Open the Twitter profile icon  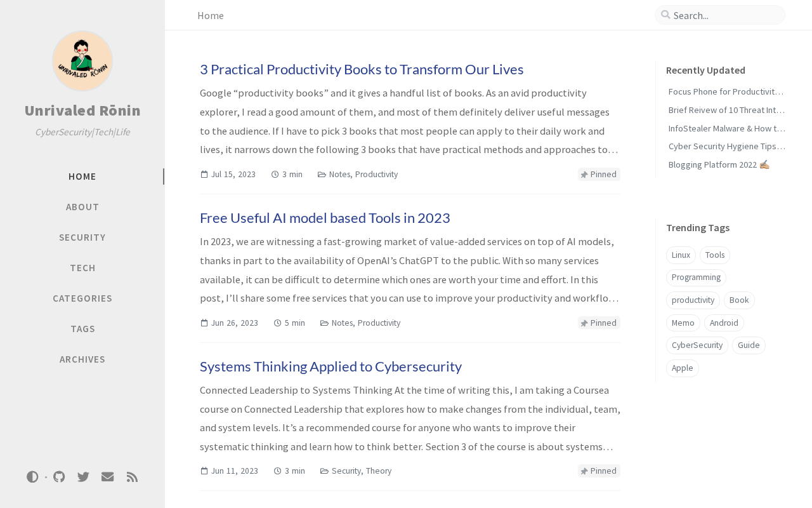click(x=83, y=477)
